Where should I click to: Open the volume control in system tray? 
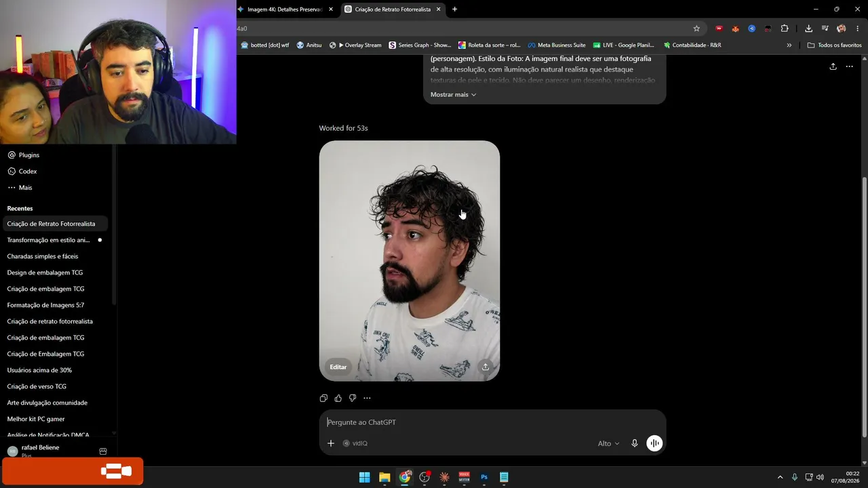(x=821, y=477)
